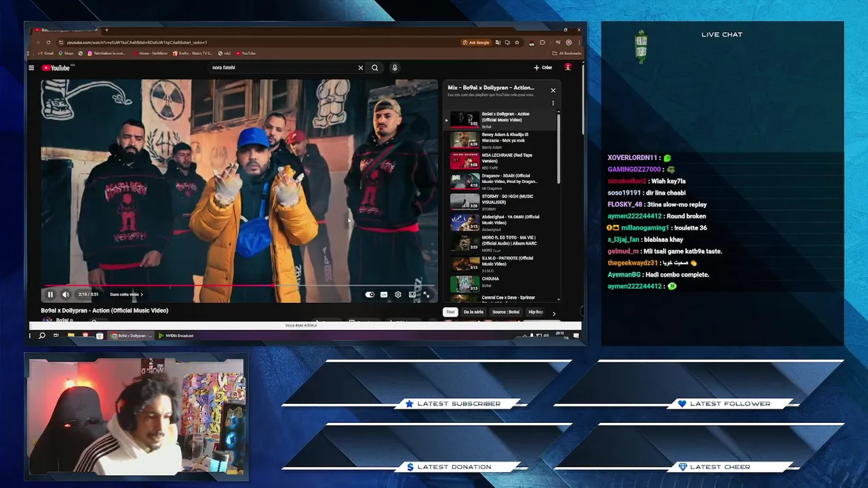Select 'S.I.M.O - PATRIOTE' playlist entry

click(x=500, y=264)
